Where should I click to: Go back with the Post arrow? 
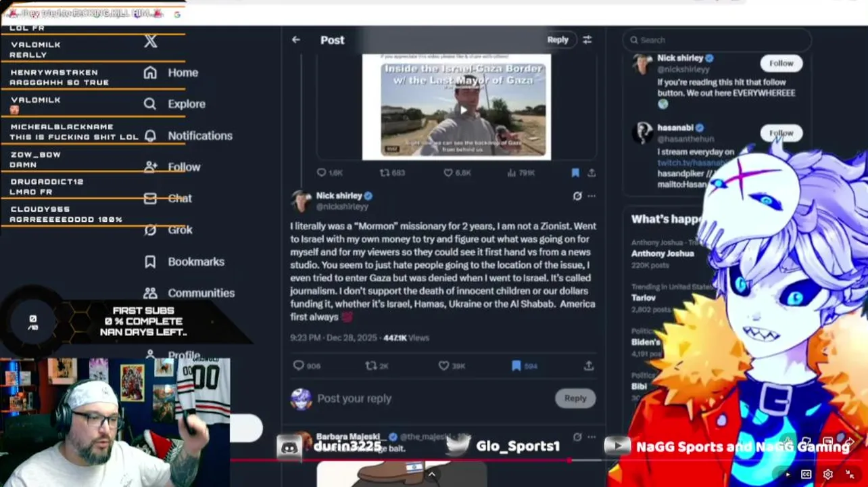coord(295,40)
